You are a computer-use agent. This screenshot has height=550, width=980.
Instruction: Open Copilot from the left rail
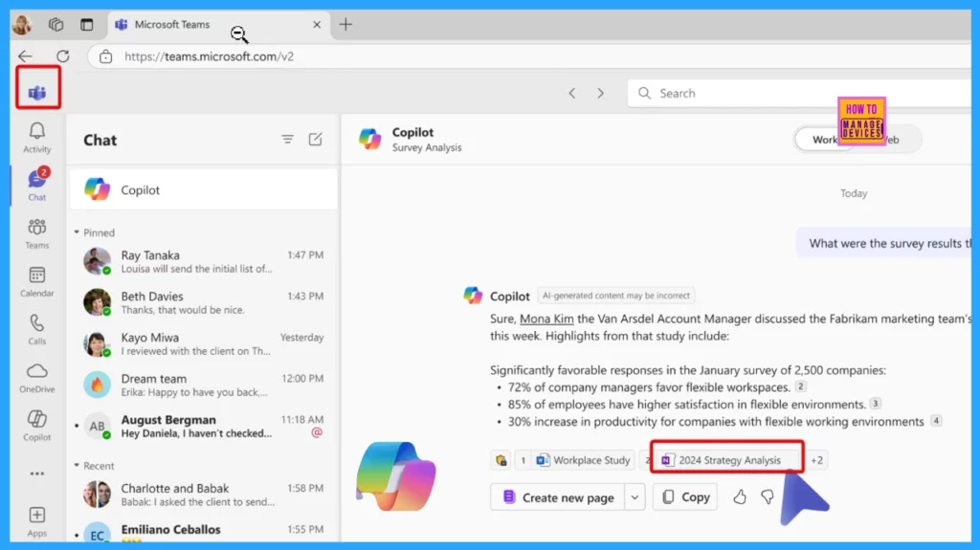click(37, 425)
